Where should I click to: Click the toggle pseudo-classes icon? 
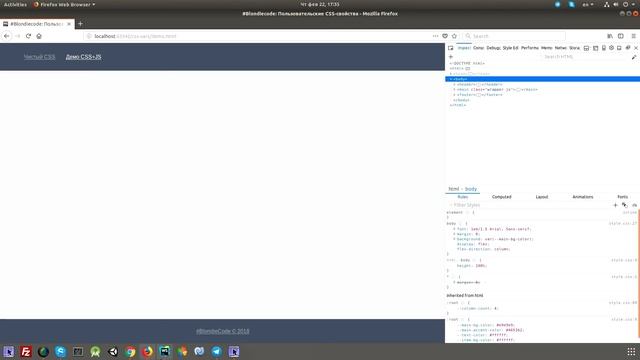[x=625, y=205]
